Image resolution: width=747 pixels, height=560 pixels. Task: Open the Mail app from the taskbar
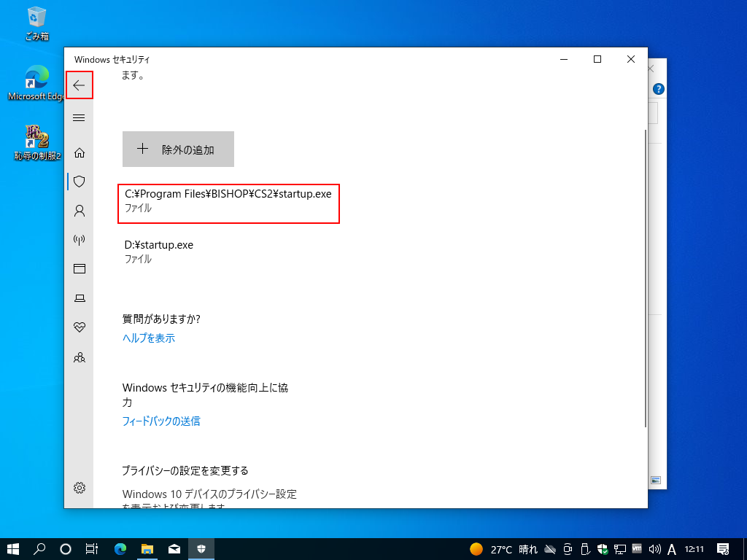point(174,549)
